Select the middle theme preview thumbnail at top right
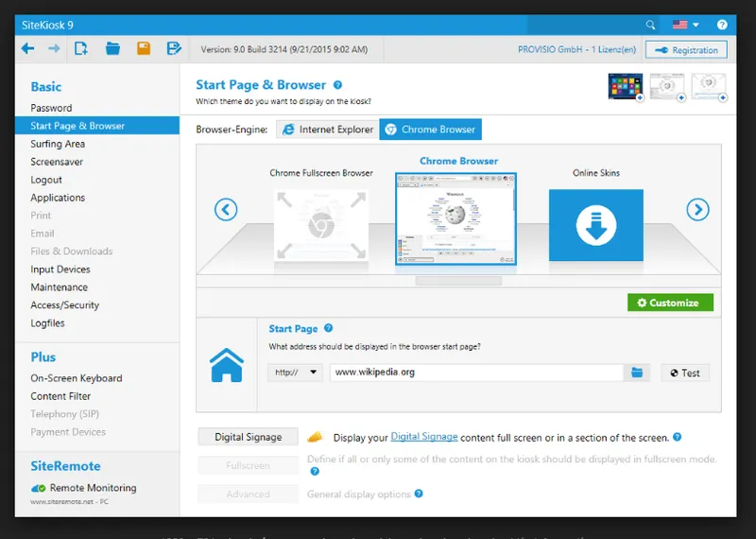 pyautogui.click(x=668, y=87)
